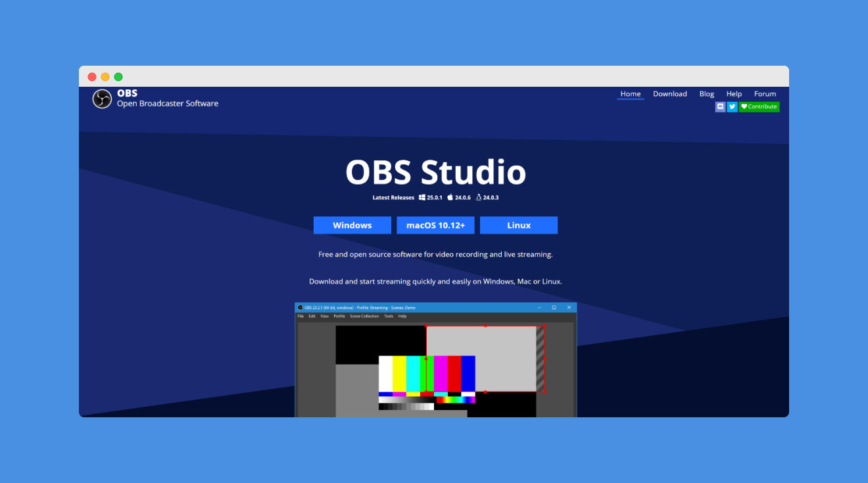Image resolution: width=868 pixels, height=483 pixels.
Task: Visit the Forum nav link
Action: (x=765, y=94)
